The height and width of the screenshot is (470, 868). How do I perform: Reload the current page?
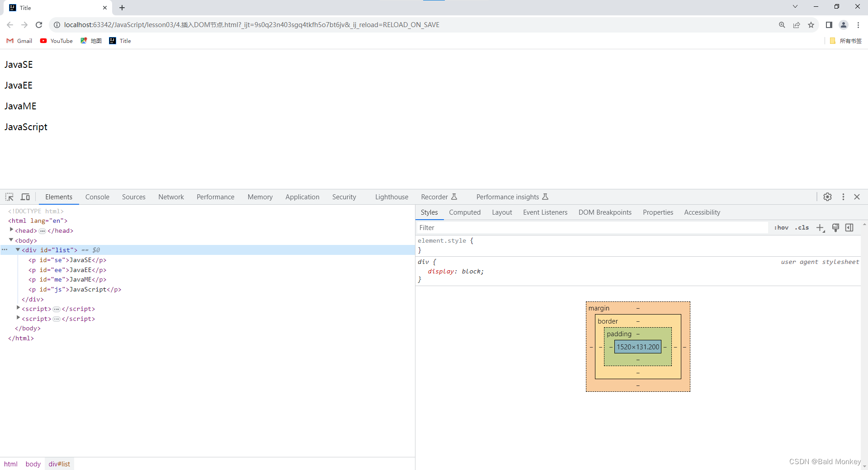pos(39,25)
